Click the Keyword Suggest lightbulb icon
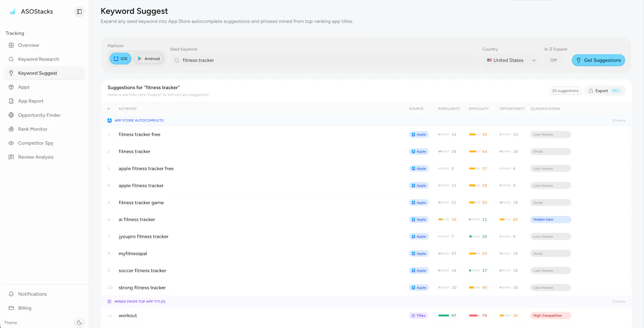The image size is (644, 328). tap(11, 73)
